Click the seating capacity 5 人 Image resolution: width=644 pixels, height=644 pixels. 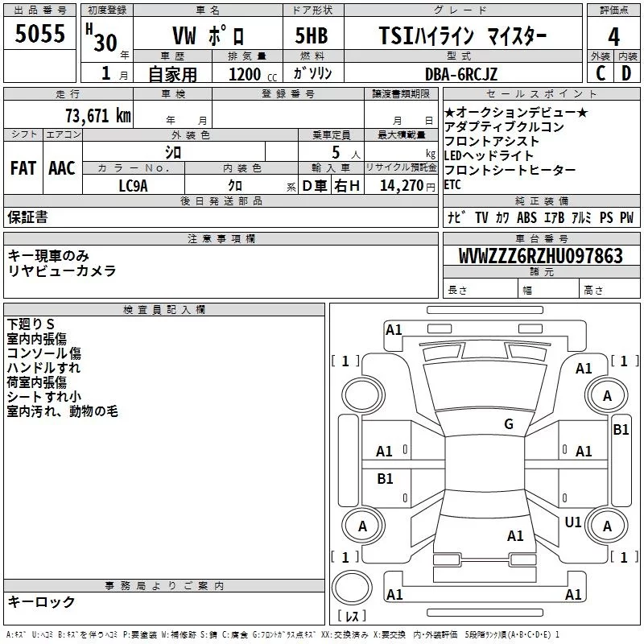pos(346,153)
